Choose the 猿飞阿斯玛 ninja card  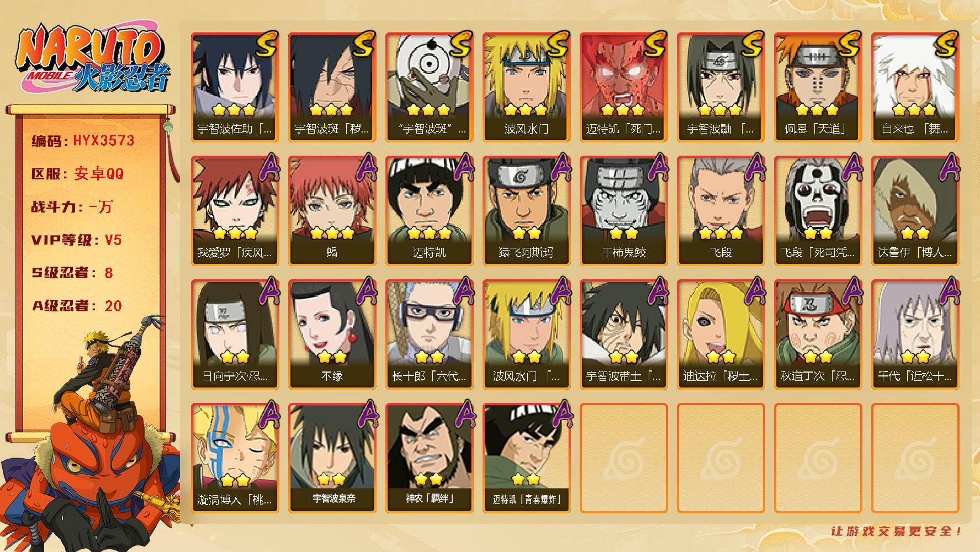click(x=526, y=211)
